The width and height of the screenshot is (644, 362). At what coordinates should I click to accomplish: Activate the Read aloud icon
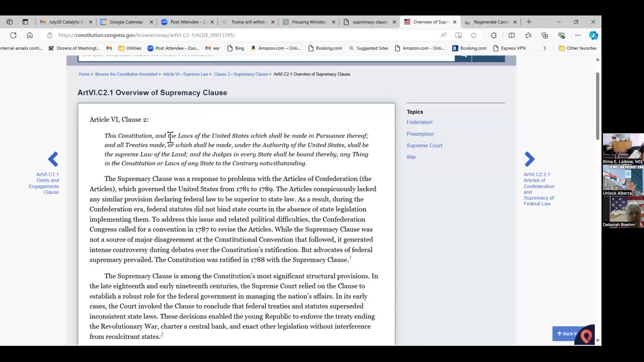[443, 35]
